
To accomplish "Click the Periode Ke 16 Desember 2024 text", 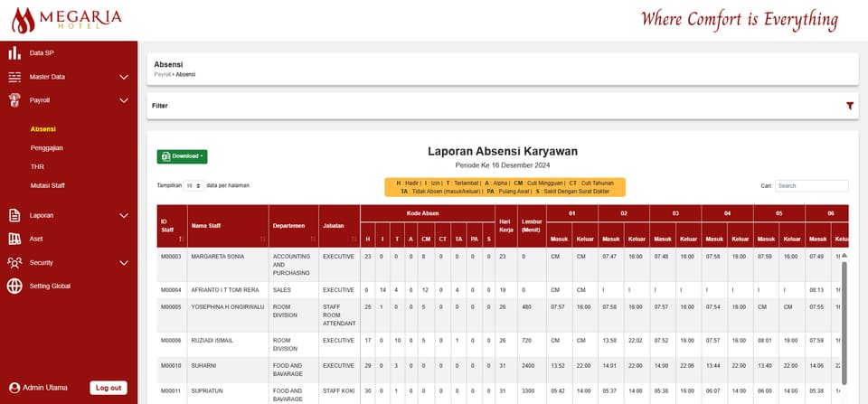I will 503,165.
